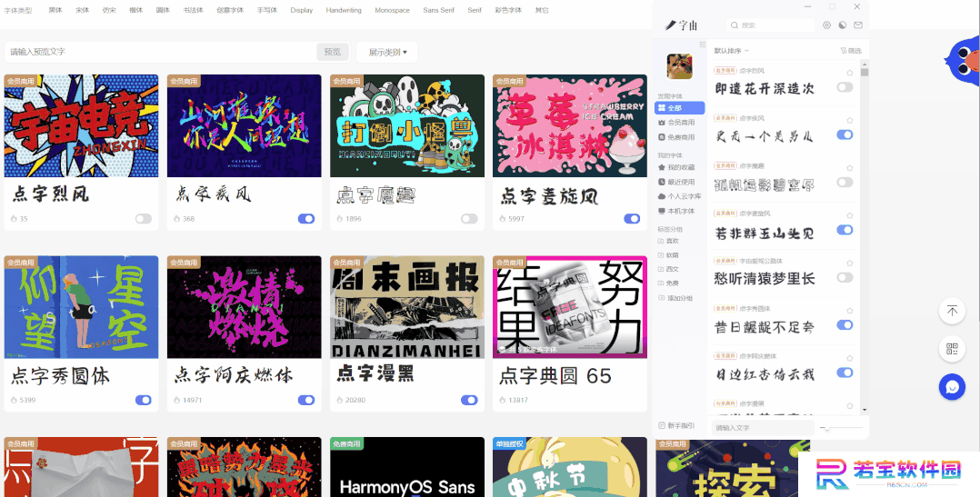Viewport: 980px width, 497px height.
Task: Disable the 点字秀圆体 card toggle on the web page
Action: click(x=143, y=400)
